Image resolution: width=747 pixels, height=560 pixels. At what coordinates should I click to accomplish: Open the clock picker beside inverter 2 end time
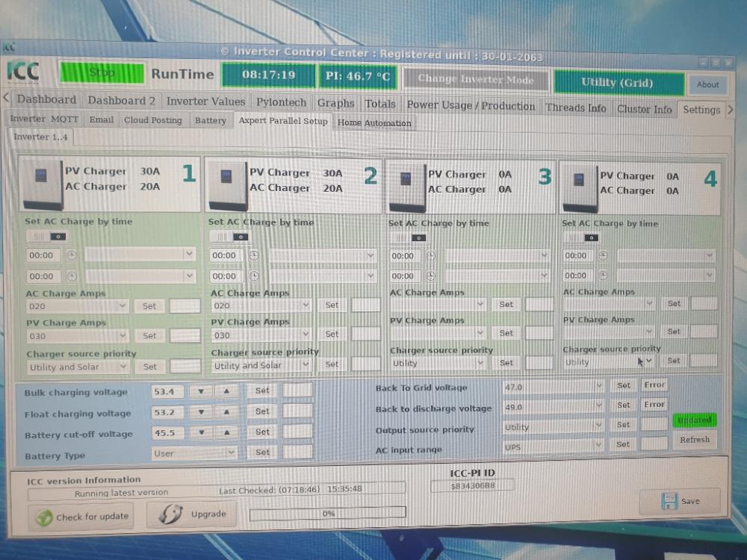[x=254, y=276]
